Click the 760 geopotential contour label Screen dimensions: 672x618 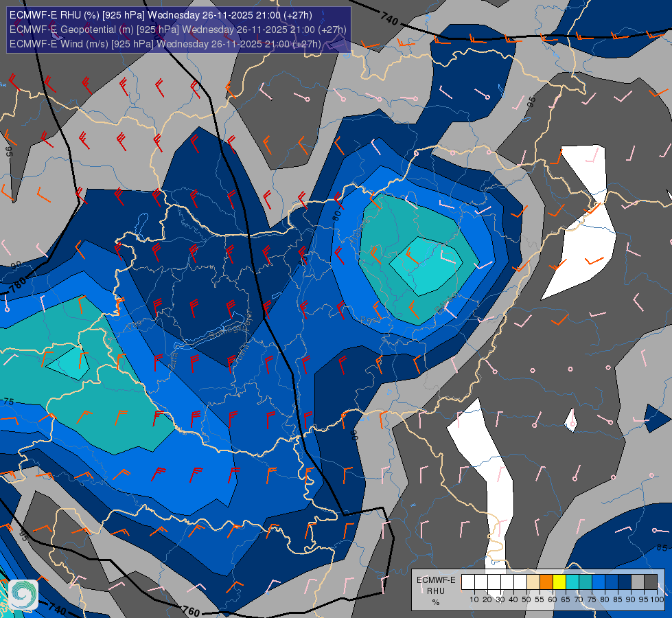[x=191, y=610]
